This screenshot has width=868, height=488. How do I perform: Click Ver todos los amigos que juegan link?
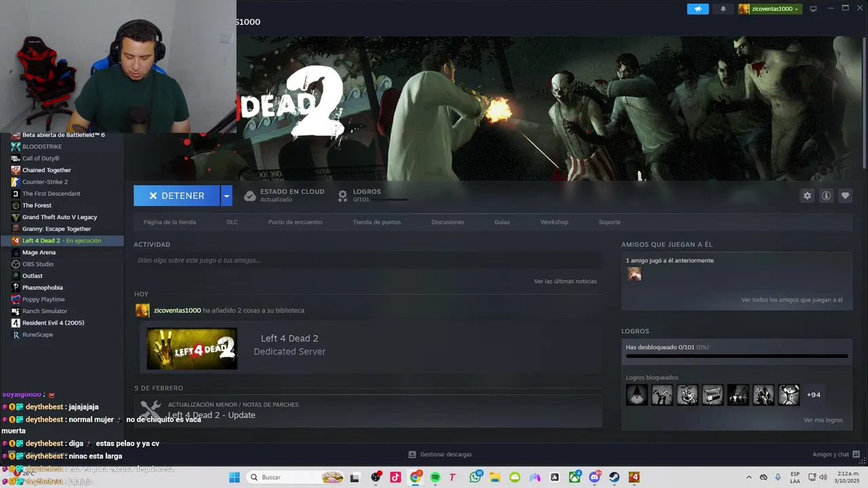click(x=791, y=300)
